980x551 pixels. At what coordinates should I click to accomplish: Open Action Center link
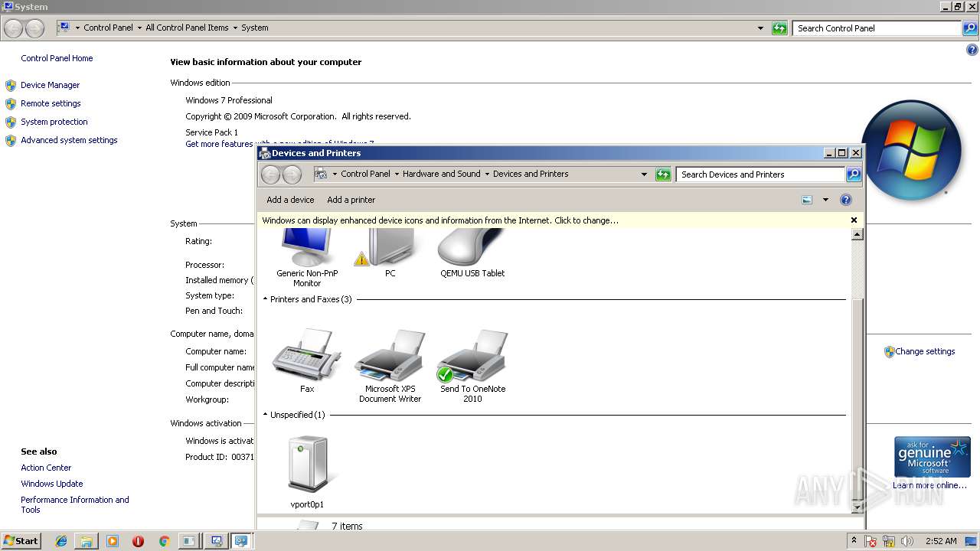(x=46, y=468)
